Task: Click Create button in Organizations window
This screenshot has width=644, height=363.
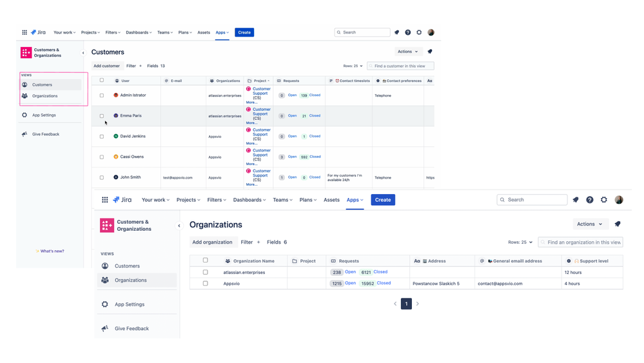Action: click(383, 200)
